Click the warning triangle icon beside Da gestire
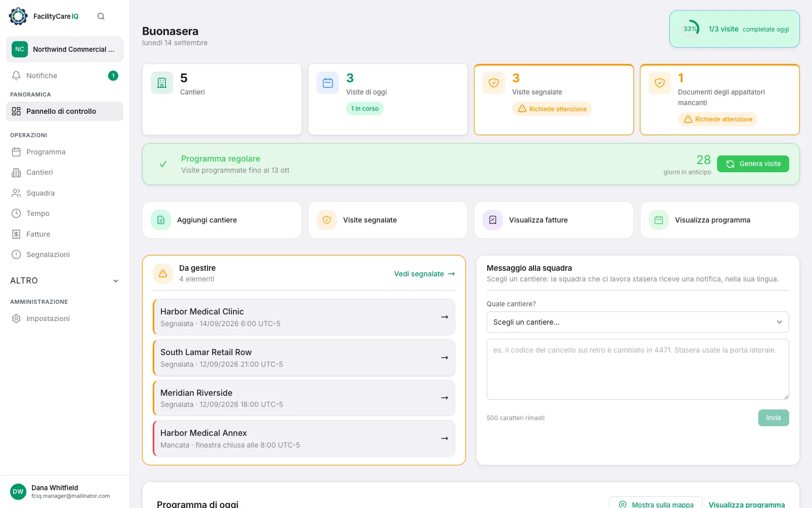This screenshot has height=508, width=812. (163, 273)
